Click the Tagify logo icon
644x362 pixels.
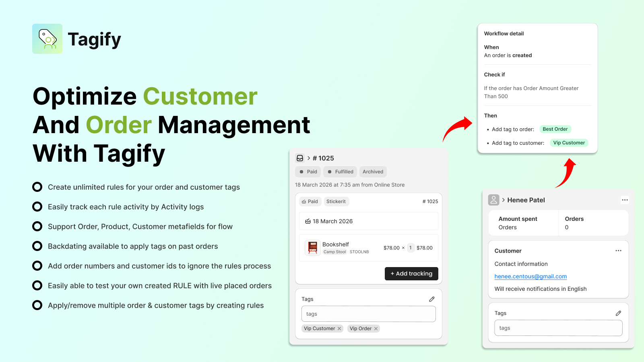[x=47, y=39]
